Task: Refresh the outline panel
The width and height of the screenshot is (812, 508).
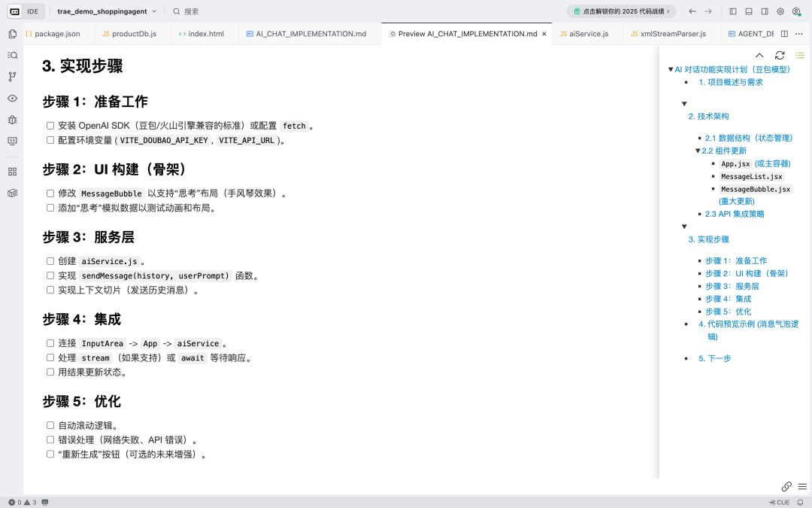Action: click(780, 56)
